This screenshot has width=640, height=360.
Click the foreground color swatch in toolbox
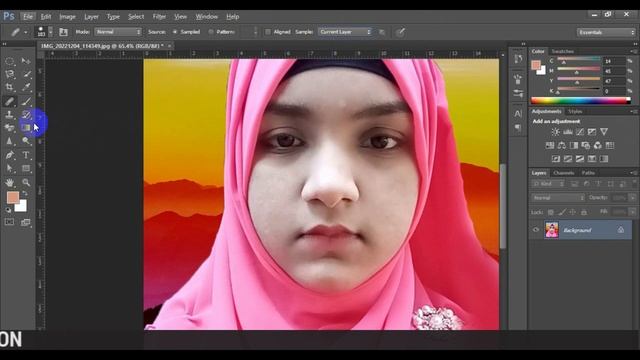pos(13,198)
